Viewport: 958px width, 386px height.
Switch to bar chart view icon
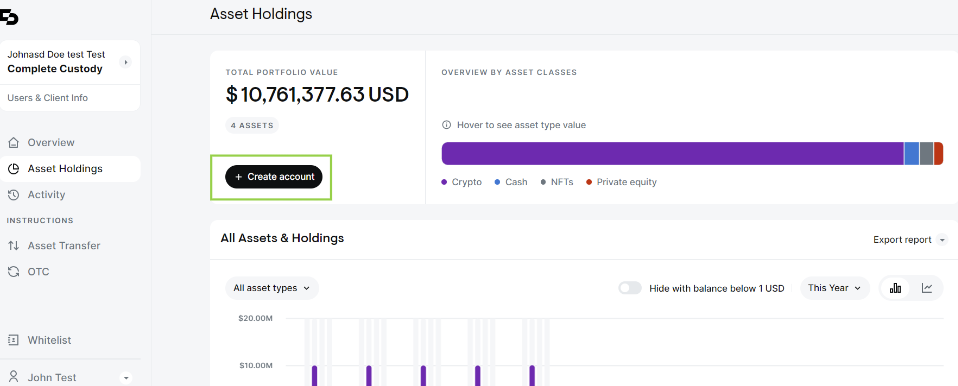click(896, 288)
